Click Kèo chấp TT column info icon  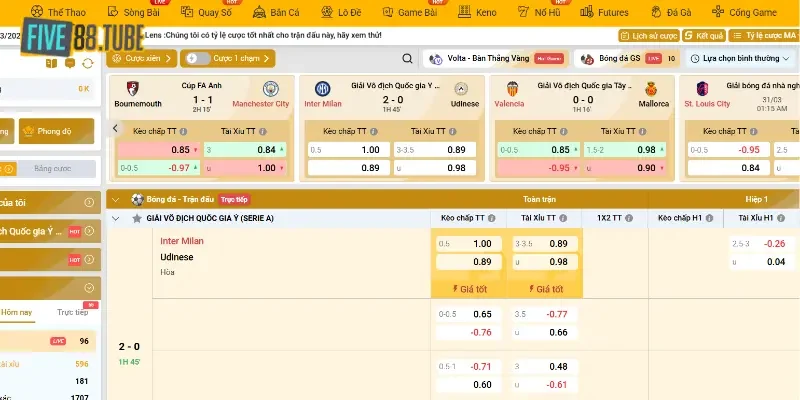pos(491,218)
